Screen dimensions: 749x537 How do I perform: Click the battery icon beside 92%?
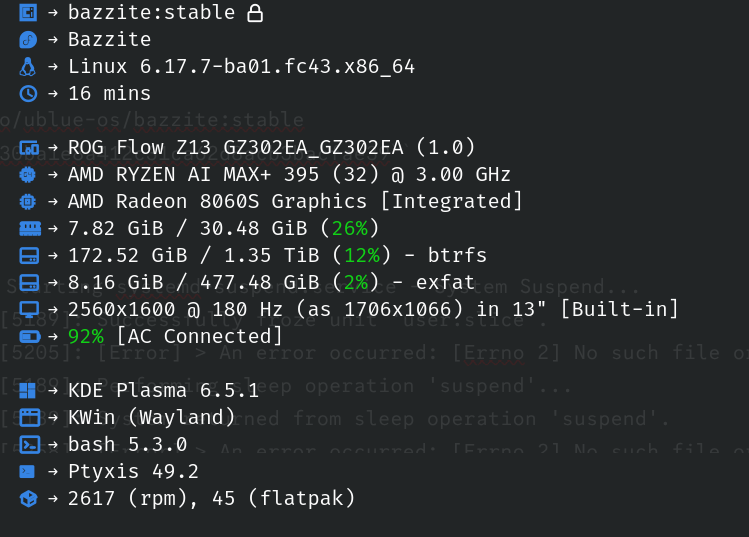pyautogui.click(x=27, y=337)
